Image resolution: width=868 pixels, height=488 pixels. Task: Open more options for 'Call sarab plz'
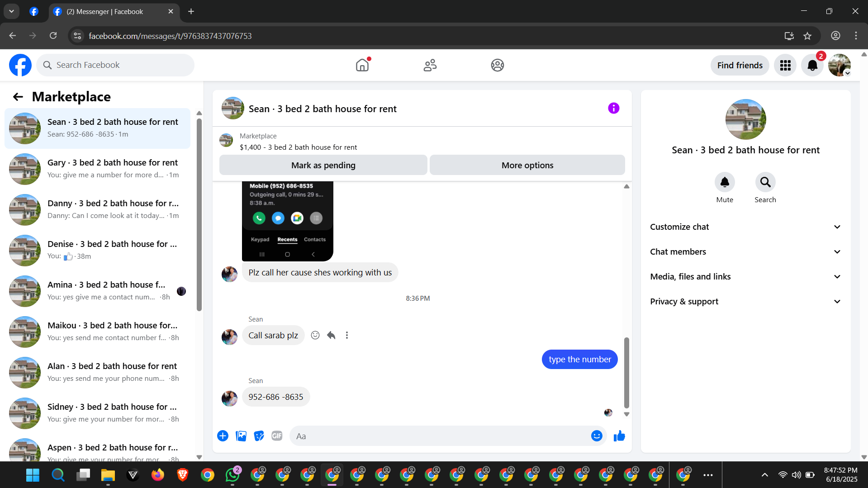[347, 335]
